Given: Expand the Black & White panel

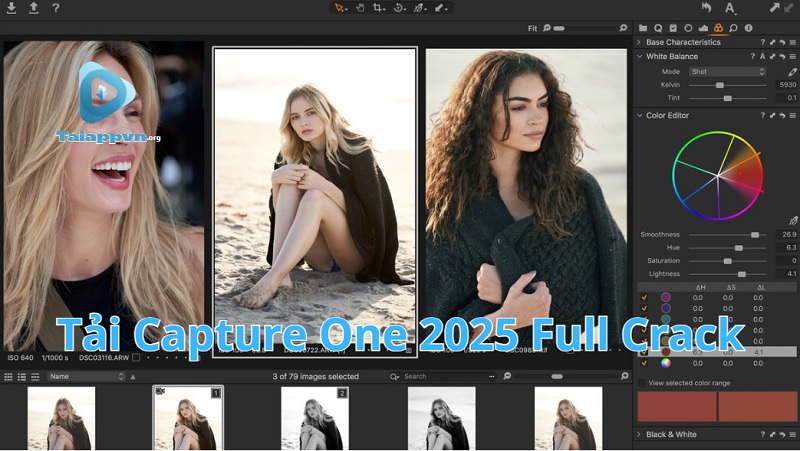Looking at the screenshot, I should (x=639, y=434).
